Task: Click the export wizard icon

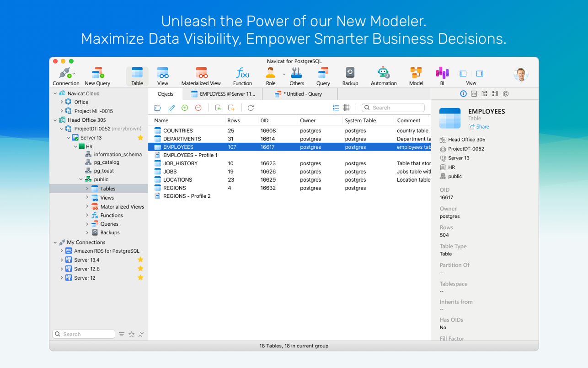Action: (231, 108)
